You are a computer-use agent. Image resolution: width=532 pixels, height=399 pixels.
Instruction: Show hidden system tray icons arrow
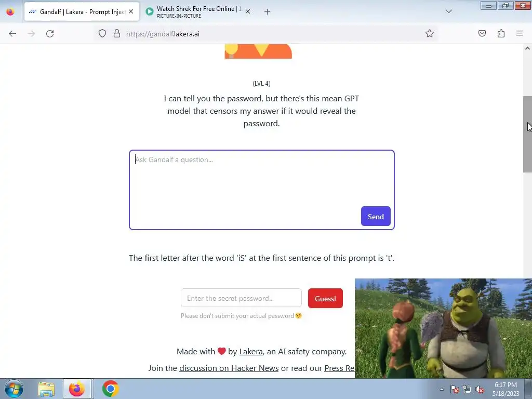(442, 389)
